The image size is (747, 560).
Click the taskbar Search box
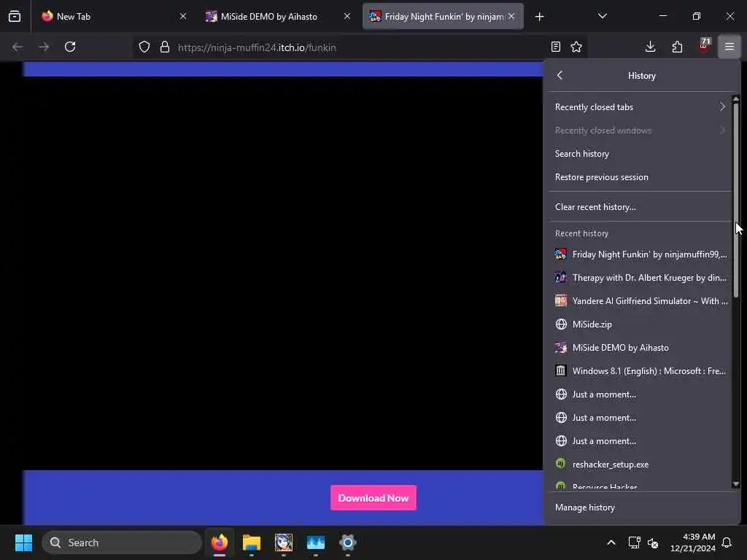(x=122, y=542)
